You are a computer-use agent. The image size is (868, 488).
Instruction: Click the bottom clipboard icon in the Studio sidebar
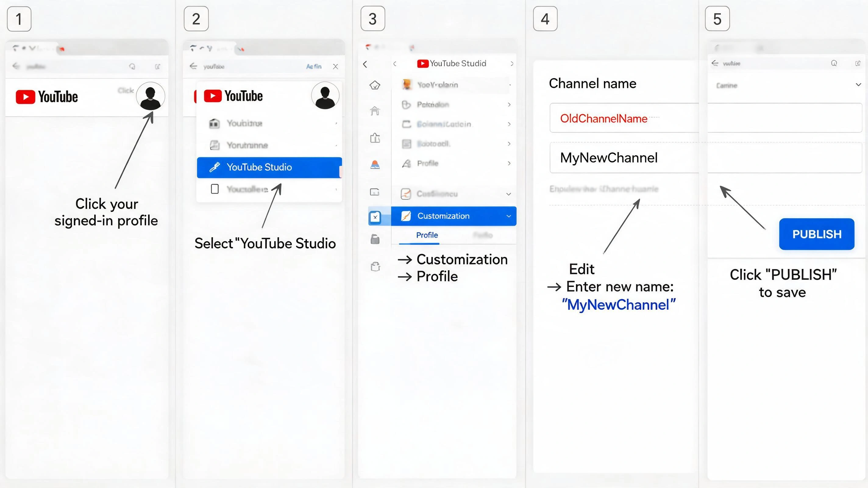coord(375,267)
